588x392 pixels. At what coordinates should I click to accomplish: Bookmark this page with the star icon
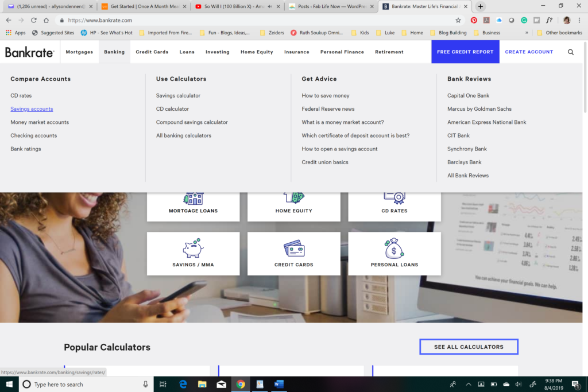[458, 20]
